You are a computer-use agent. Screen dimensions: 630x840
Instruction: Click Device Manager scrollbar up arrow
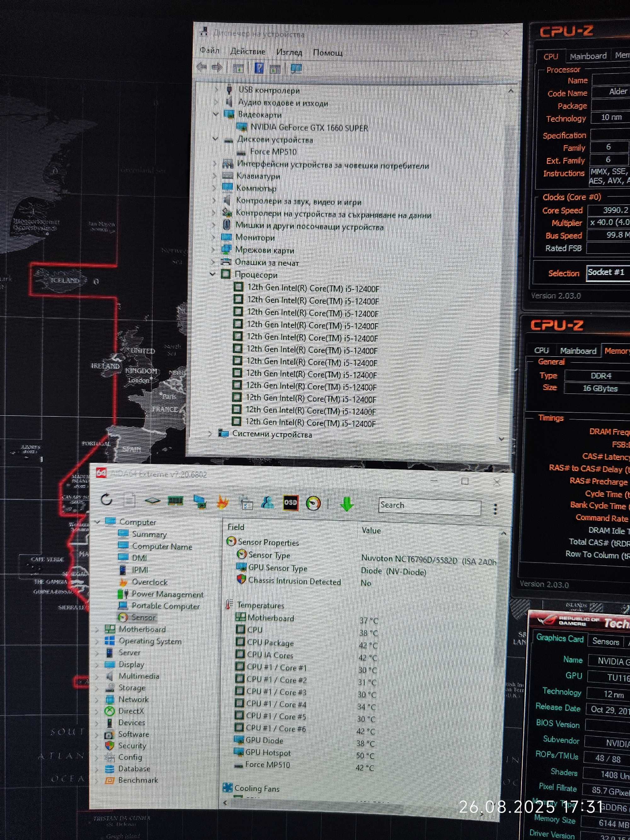[511, 91]
